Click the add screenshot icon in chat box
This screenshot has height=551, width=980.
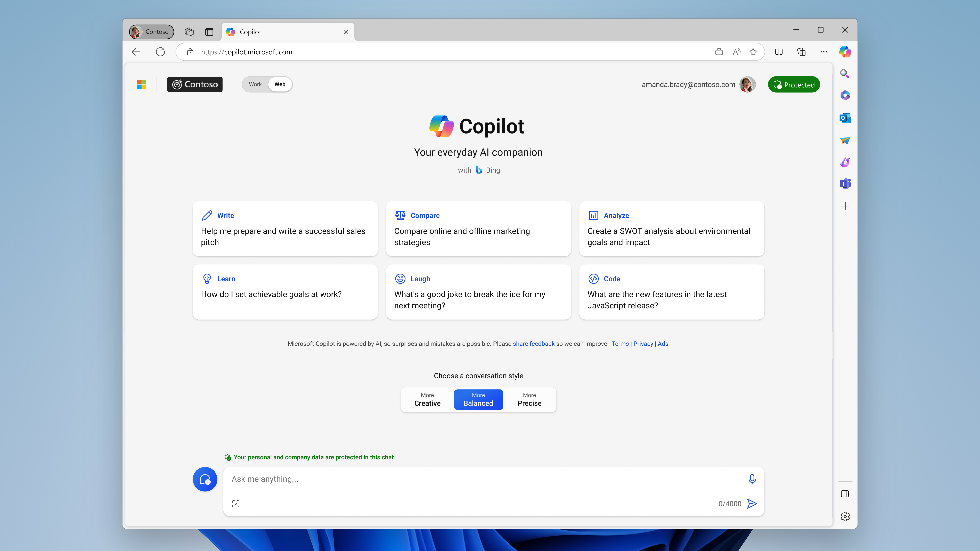click(x=235, y=503)
